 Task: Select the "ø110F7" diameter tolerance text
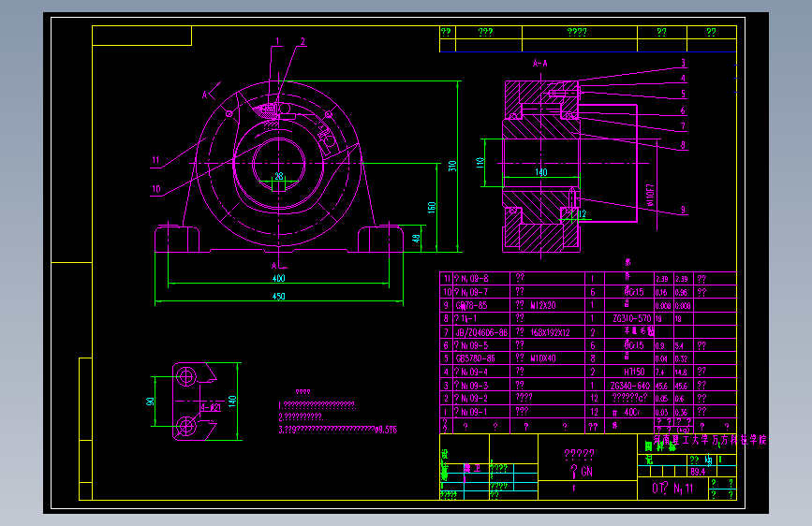tap(650, 196)
